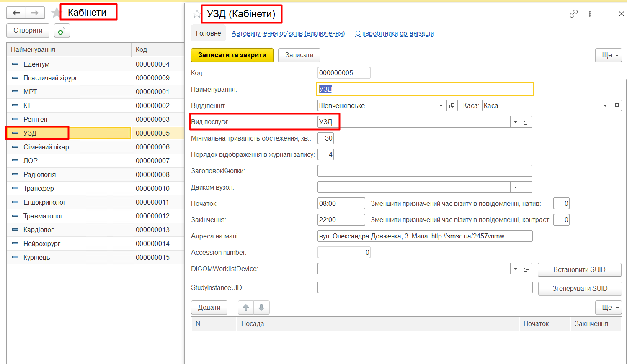This screenshot has height=364, width=627.
Task: Open the DICOMWorklistDevice dropdown
Action: (516, 269)
